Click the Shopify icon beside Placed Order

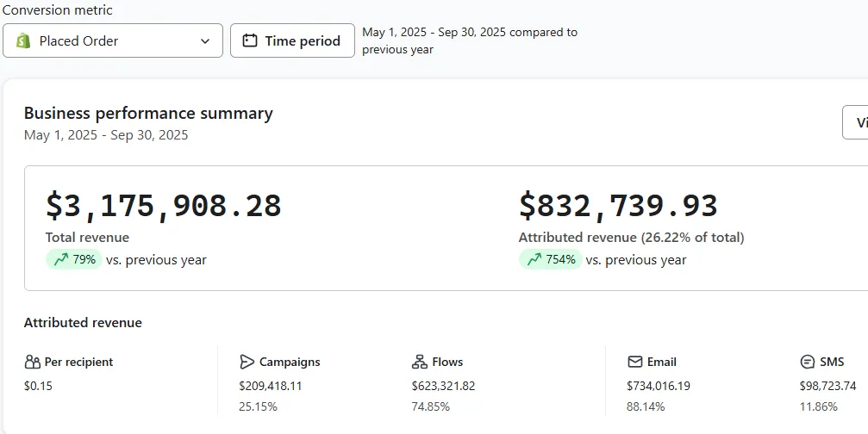[22, 40]
